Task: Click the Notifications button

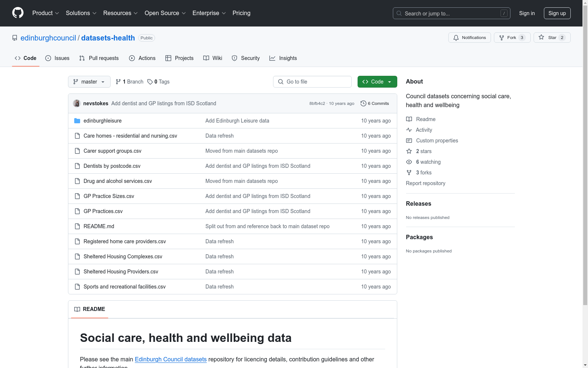Action: pyautogui.click(x=470, y=38)
